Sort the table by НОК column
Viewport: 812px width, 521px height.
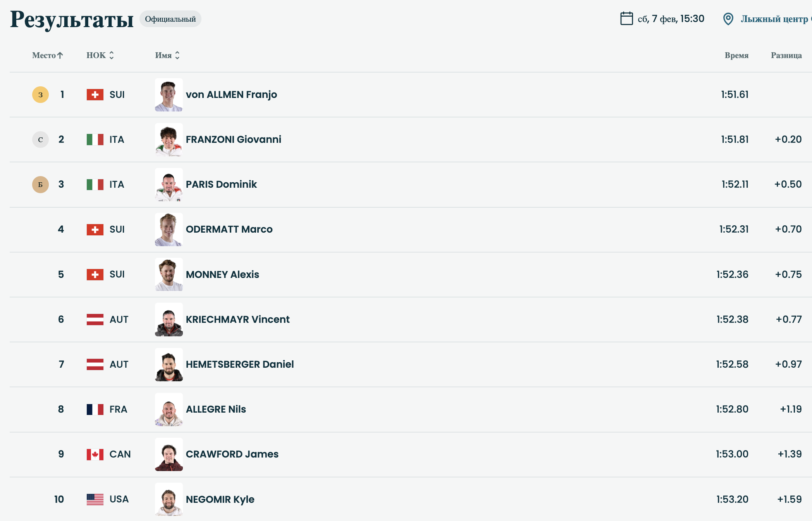100,55
